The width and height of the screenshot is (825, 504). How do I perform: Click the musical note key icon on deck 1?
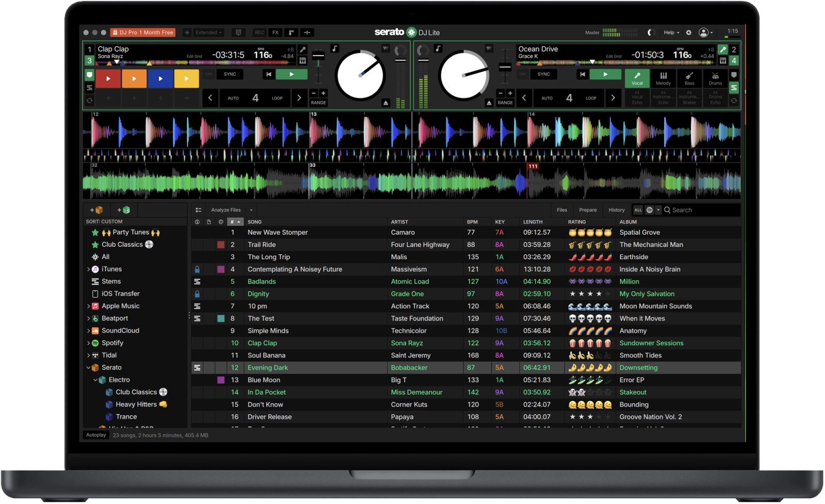click(335, 48)
